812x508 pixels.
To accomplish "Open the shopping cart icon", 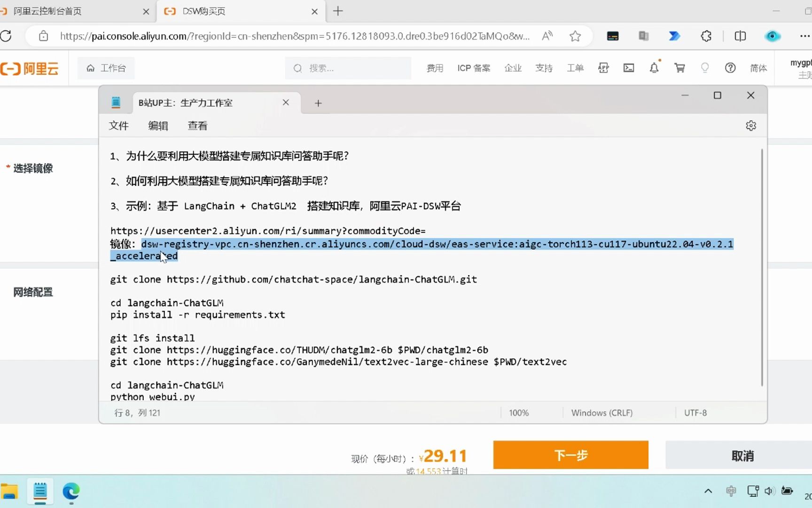I will point(680,68).
